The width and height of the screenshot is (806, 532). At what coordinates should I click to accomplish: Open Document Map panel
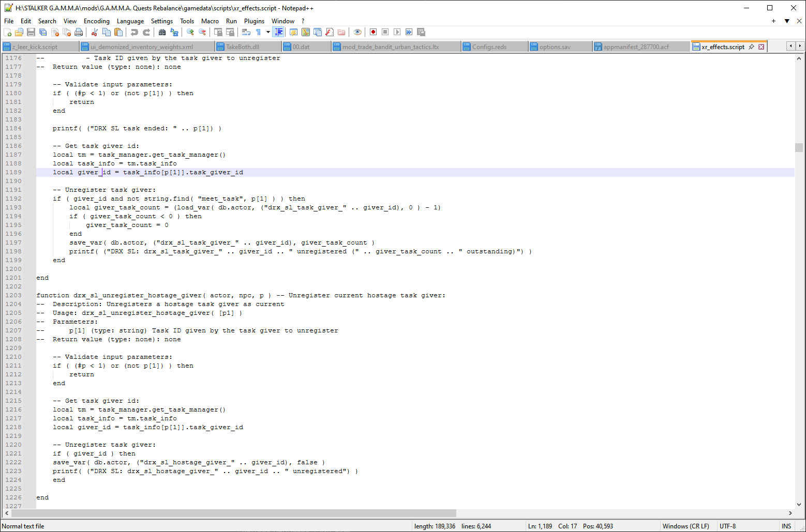pos(306,32)
